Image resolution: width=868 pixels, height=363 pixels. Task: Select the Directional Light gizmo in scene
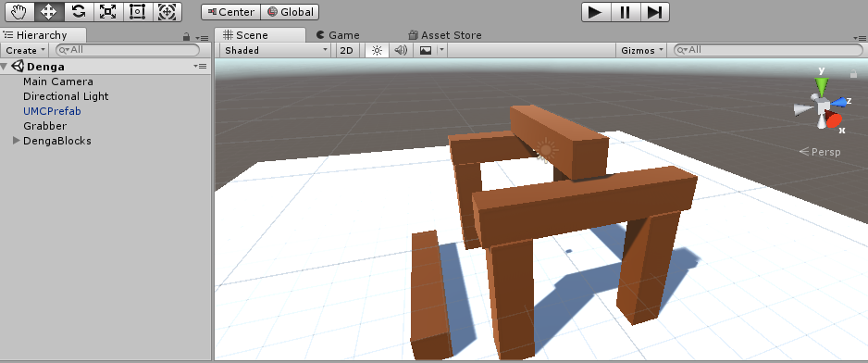coord(545,150)
